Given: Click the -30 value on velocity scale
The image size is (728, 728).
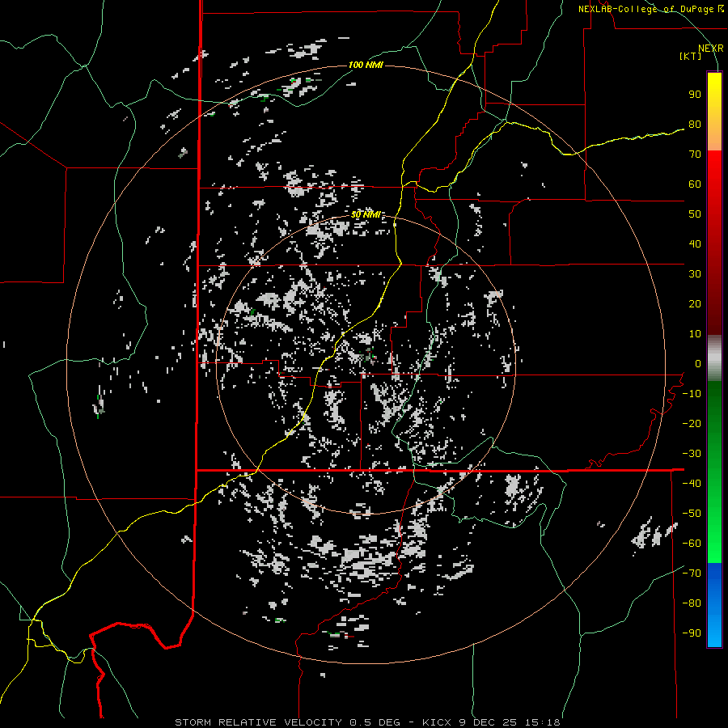Looking at the screenshot, I should pyautogui.click(x=692, y=454).
